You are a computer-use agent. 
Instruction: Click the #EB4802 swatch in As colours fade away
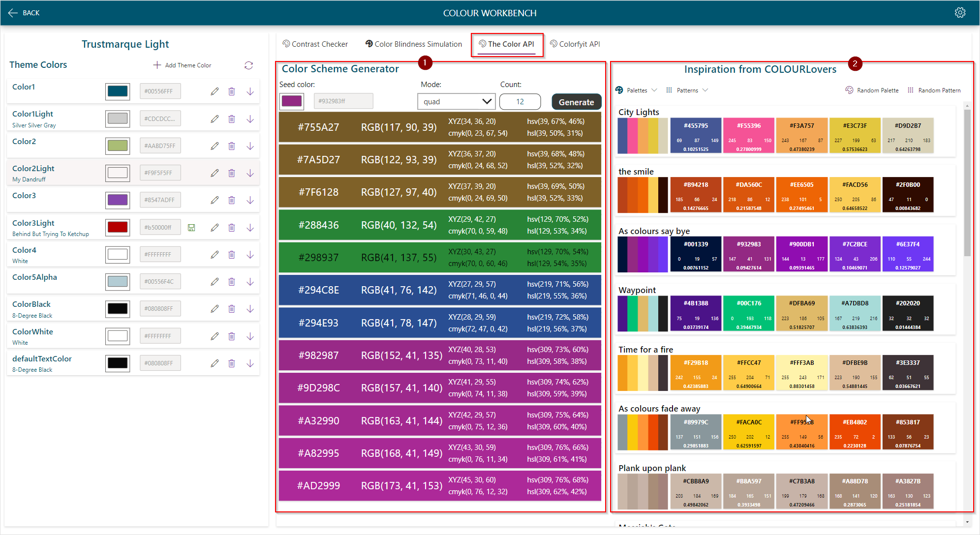pos(855,432)
